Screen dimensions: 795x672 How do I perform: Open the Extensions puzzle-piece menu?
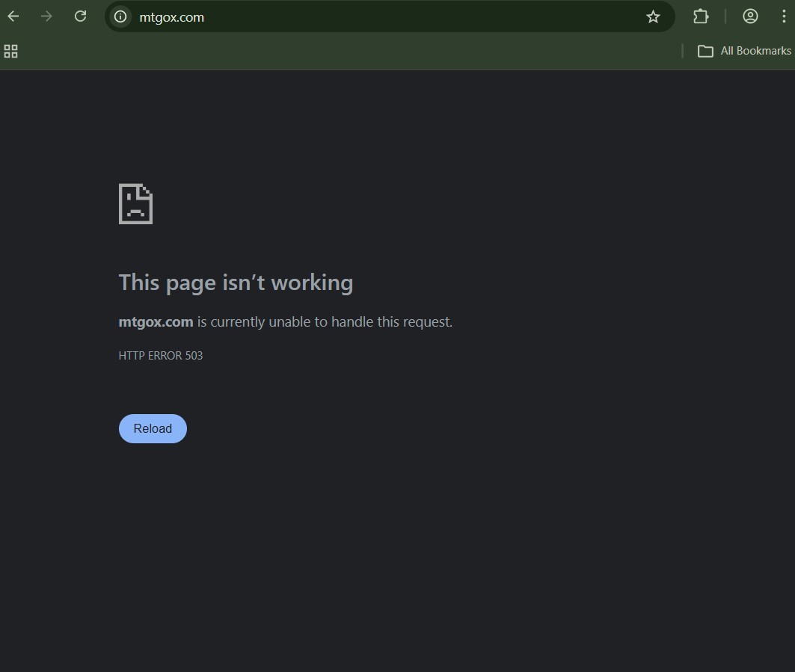click(701, 16)
